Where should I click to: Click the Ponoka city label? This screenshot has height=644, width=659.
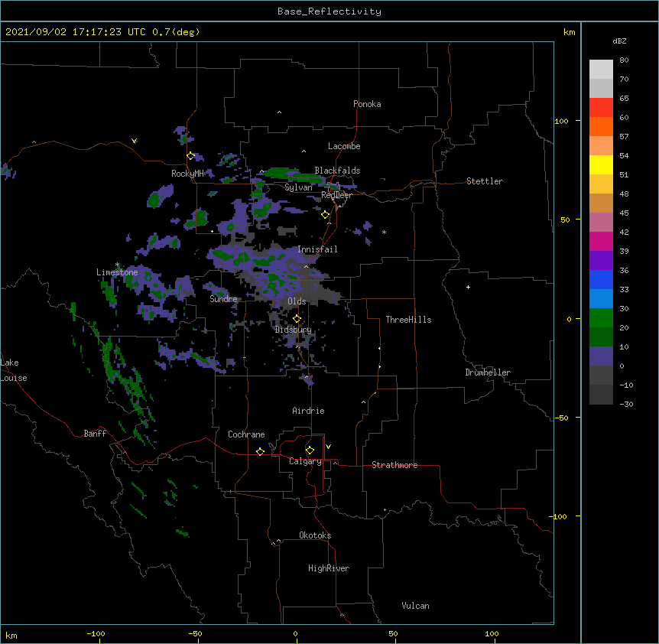(367, 104)
